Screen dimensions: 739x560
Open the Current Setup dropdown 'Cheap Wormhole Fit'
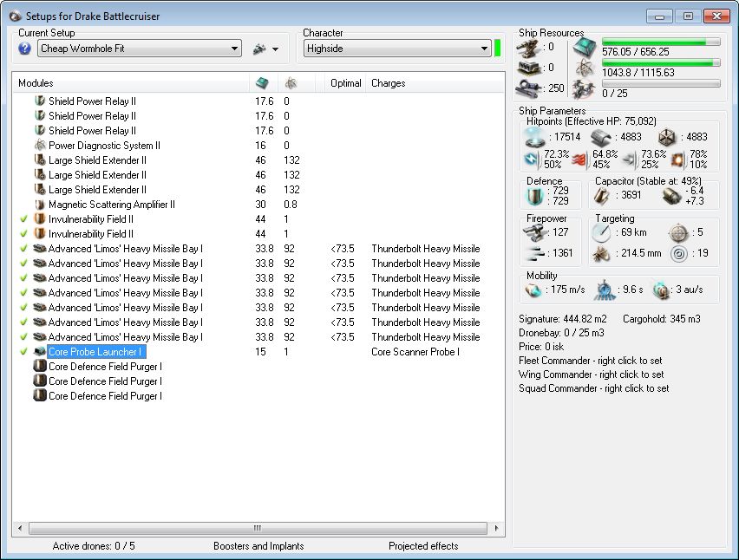pyautogui.click(x=140, y=49)
